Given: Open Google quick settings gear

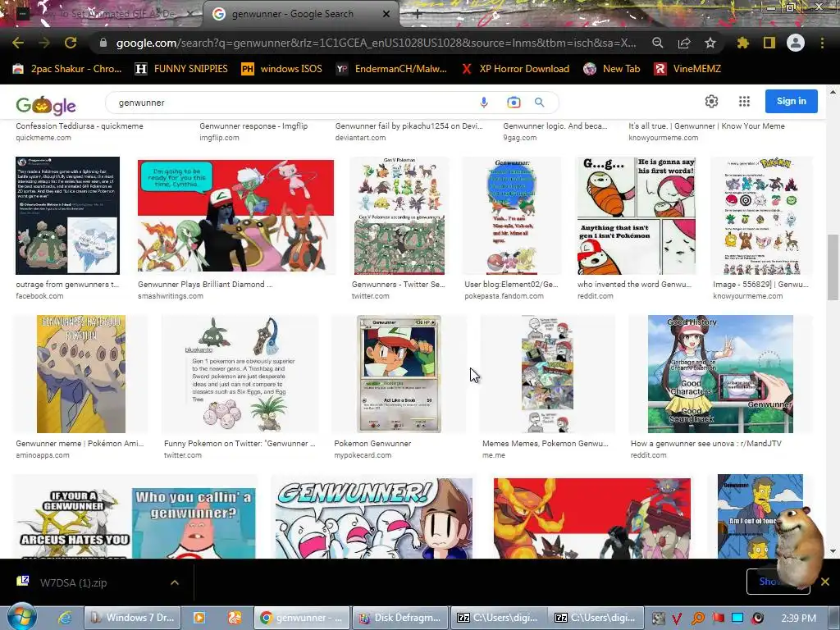Looking at the screenshot, I should pyautogui.click(x=711, y=101).
